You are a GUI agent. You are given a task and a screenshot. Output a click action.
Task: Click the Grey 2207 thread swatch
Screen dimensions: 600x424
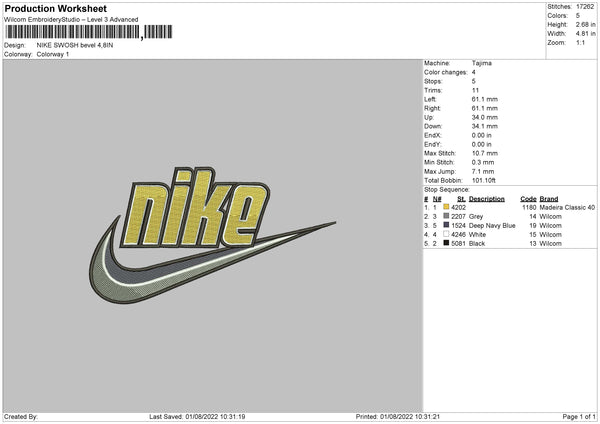click(446, 216)
